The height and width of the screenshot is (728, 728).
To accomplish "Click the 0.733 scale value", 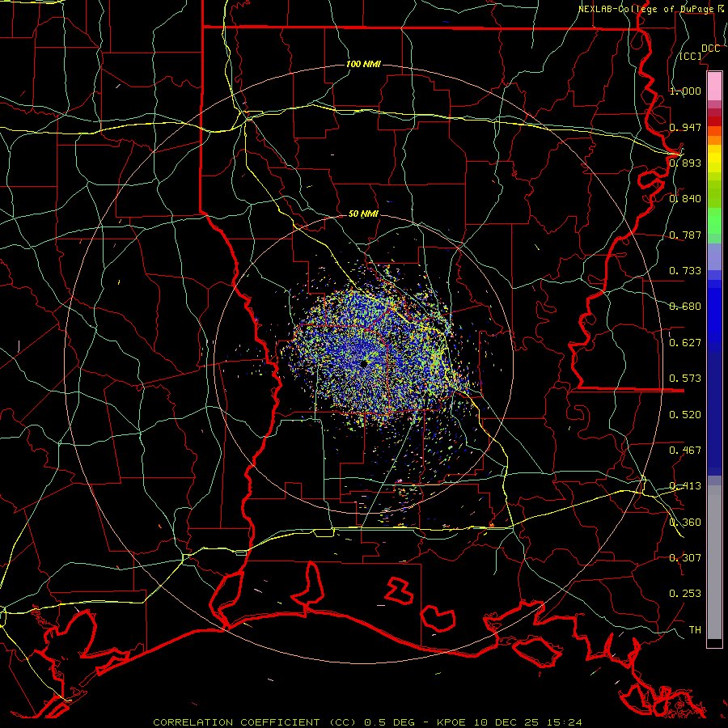I will 685,271.
